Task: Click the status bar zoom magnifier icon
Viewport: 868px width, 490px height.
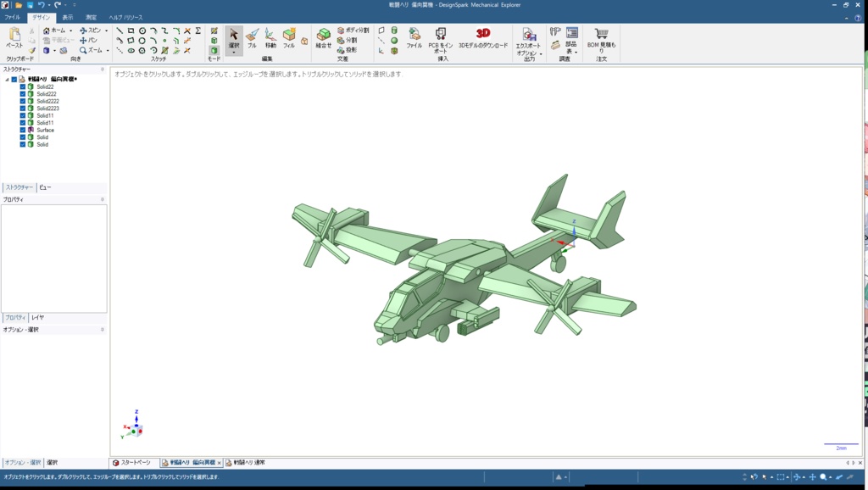Action: pyautogui.click(x=823, y=476)
